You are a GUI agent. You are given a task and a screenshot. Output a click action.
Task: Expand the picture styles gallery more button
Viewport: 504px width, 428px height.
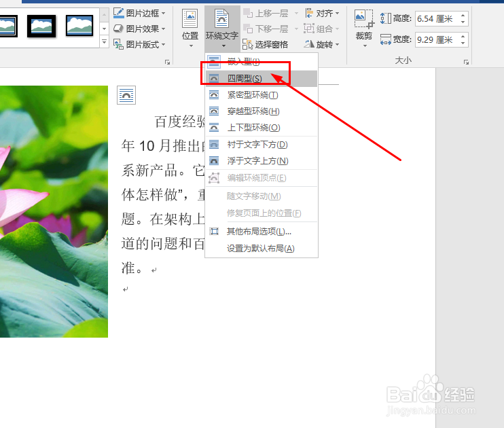pos(104,42)
